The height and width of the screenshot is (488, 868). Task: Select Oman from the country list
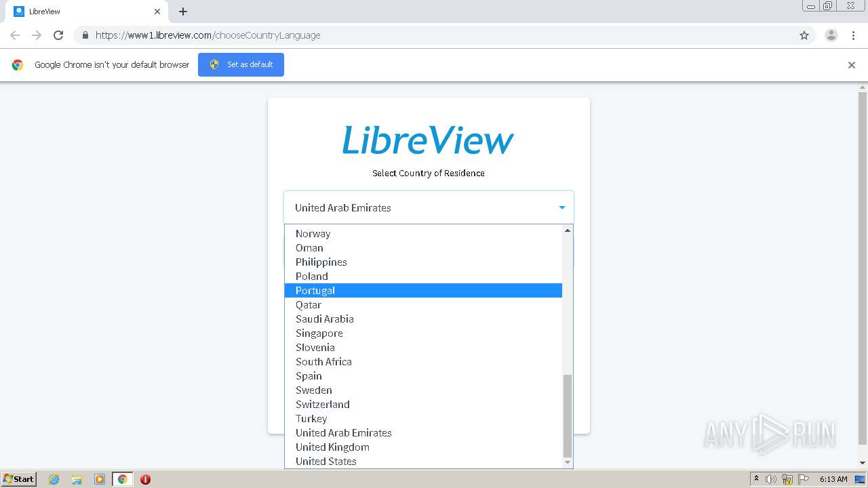(423, 247)
